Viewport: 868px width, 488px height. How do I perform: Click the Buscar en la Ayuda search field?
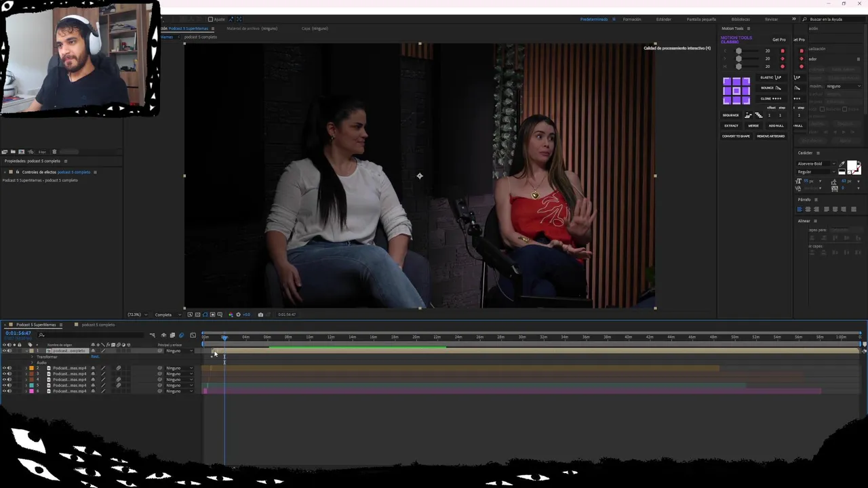834,19
